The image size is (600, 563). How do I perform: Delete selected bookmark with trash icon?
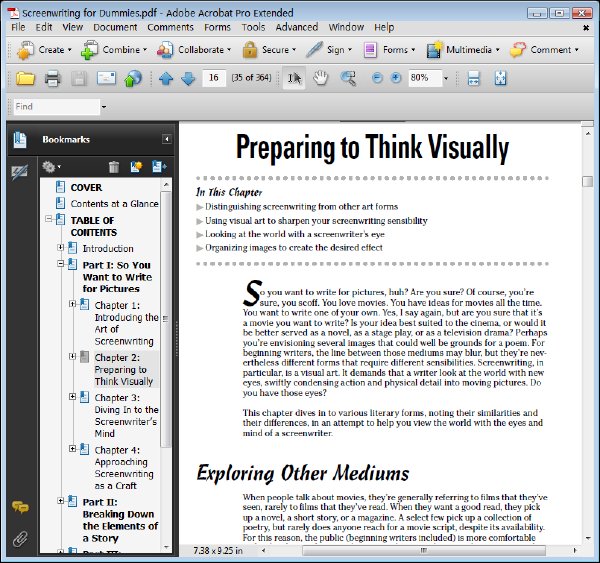[114, 167]
